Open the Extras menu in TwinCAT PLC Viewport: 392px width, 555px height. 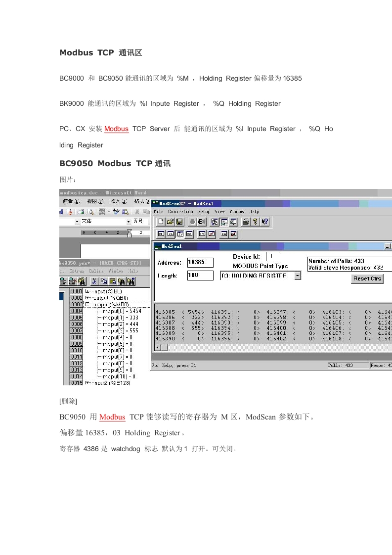(x=77, y=271)
